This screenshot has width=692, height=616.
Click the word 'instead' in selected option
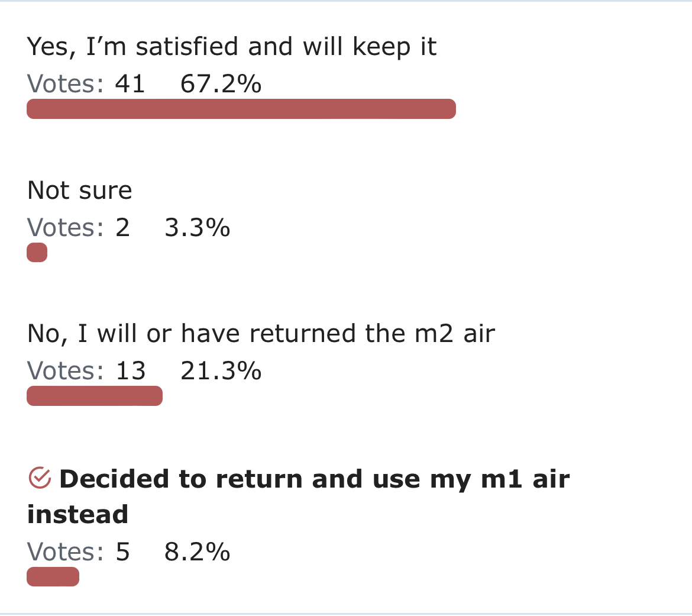[x=77, y=514]
